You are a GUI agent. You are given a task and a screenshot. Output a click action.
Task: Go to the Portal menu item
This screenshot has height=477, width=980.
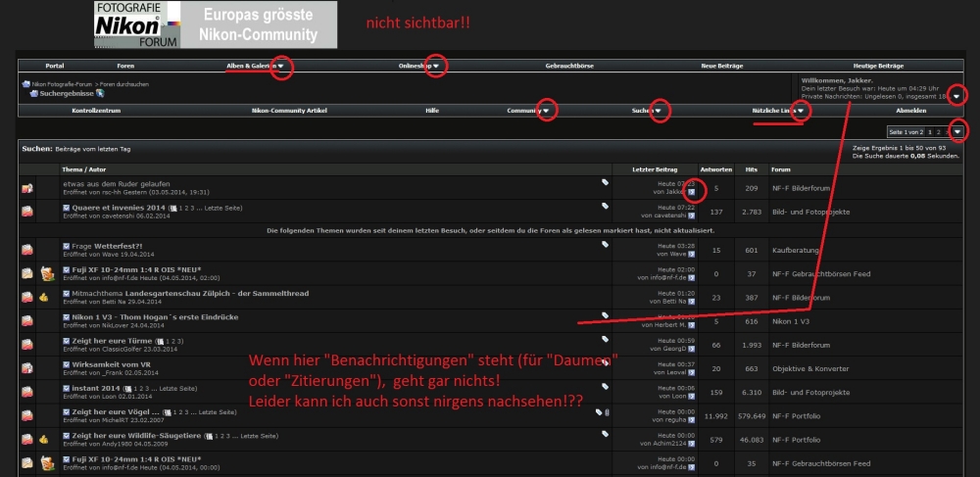coord(54,66)
